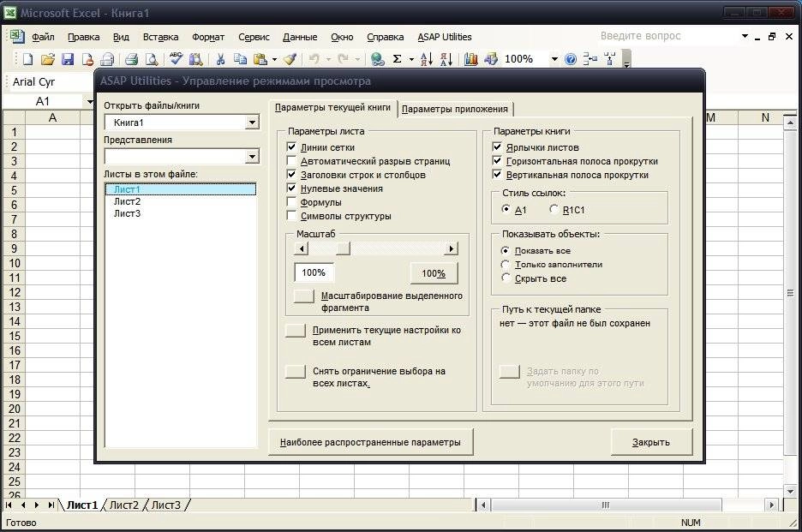Click the Format Painter brush icon
The width and height of the screenshot is (802, 532).
290,59
